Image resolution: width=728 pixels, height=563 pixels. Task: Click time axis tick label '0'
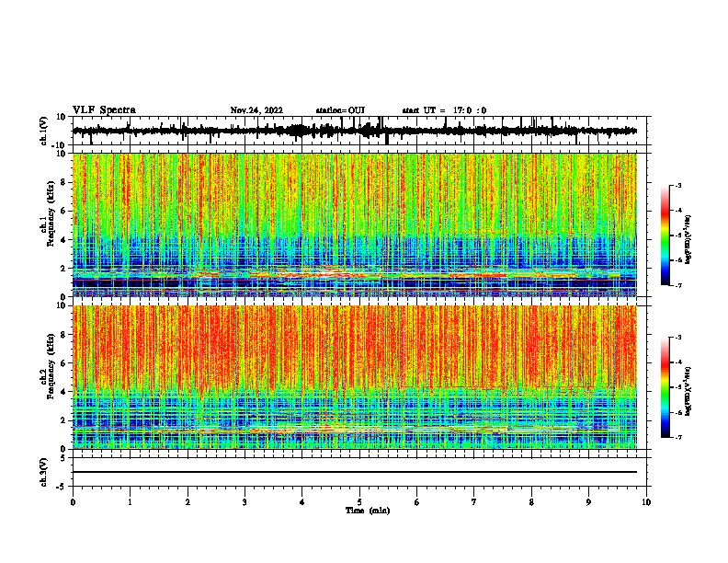coord(73,502)
